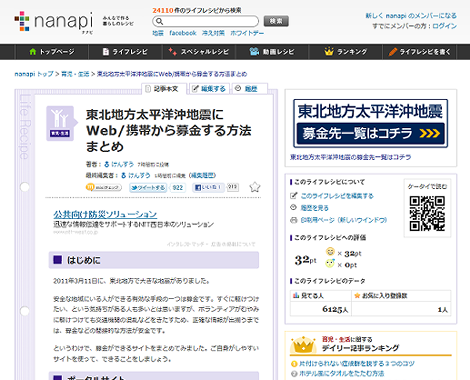Switch to the 履歴 tab

249,89
